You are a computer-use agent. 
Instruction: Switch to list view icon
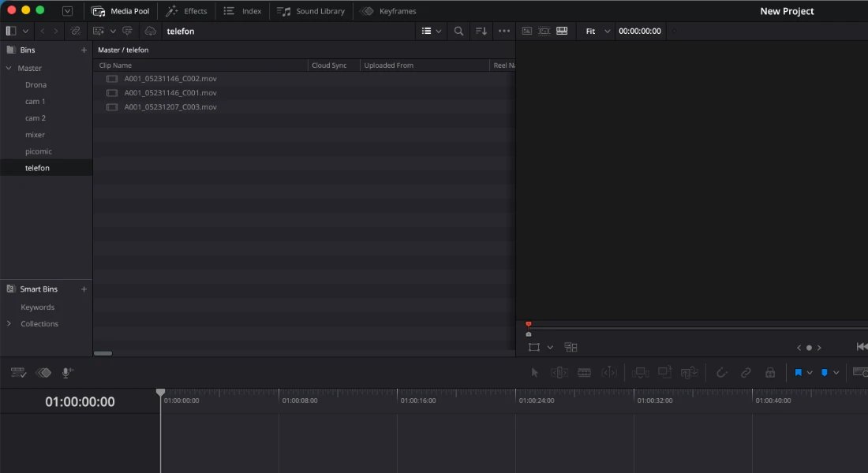click(x=426, y=31)
